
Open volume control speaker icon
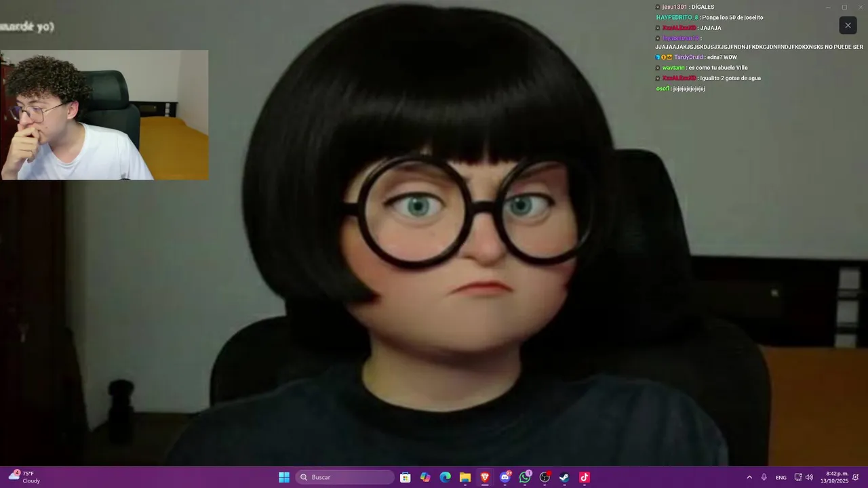point(809,477)
